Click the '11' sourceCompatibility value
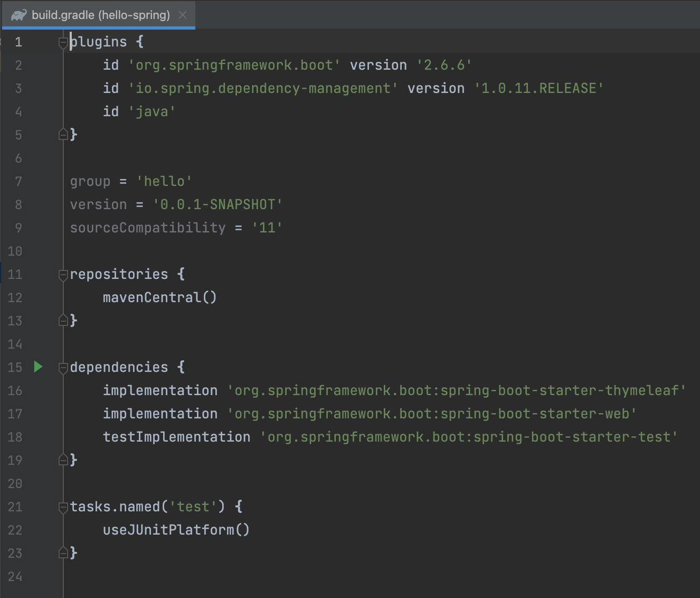 click(x=267, y=228)
